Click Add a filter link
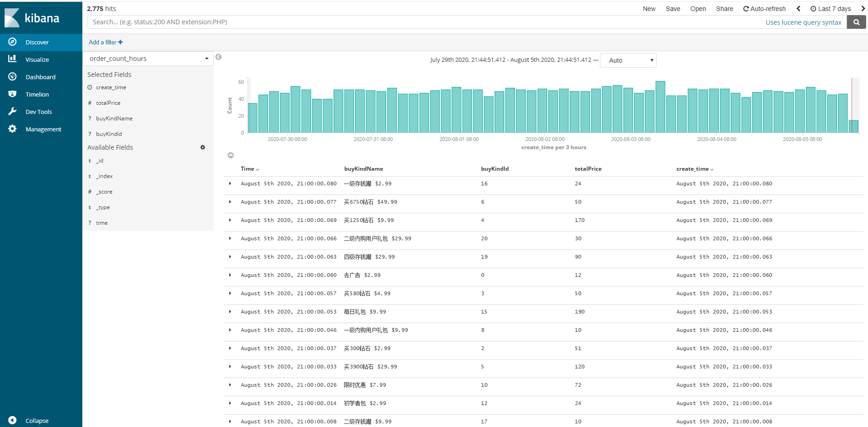868x427 pixels. pyautogui.click(x=106, y=42)
